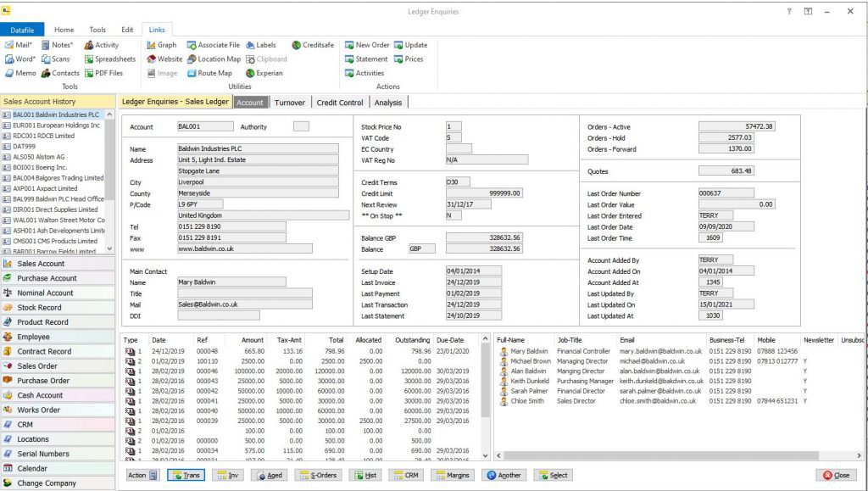Click the Inv button

[x=228, y=475]
